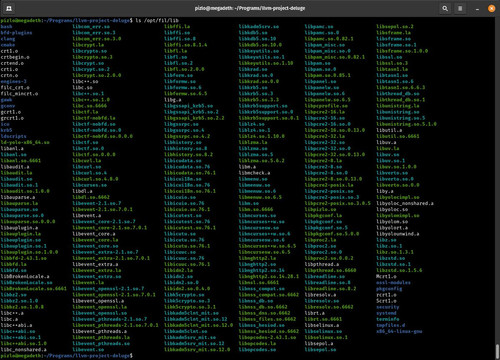Select the file name libBrokenLocale.a
500x360 pixels.
(25, 276)
